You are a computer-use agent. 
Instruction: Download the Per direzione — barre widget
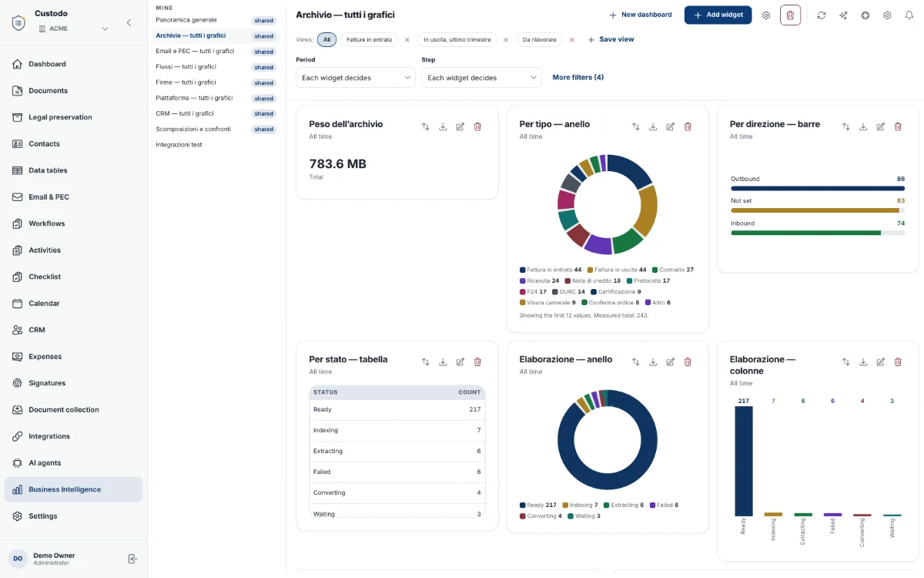(x=863, y=127)
